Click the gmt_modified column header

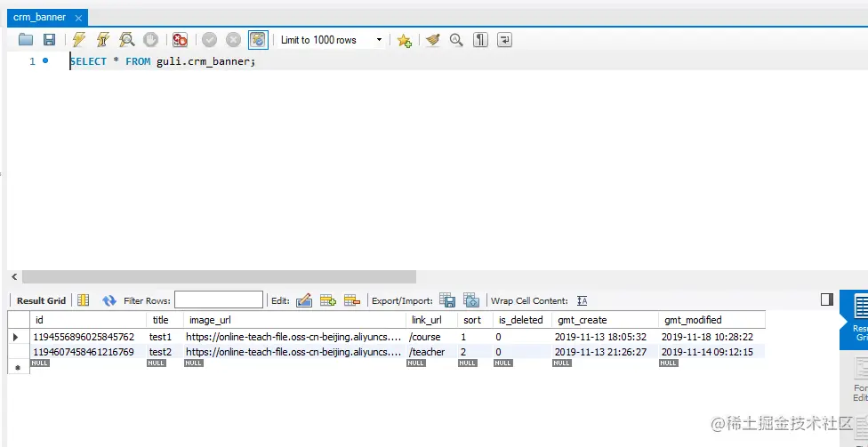tap(711, 320)
